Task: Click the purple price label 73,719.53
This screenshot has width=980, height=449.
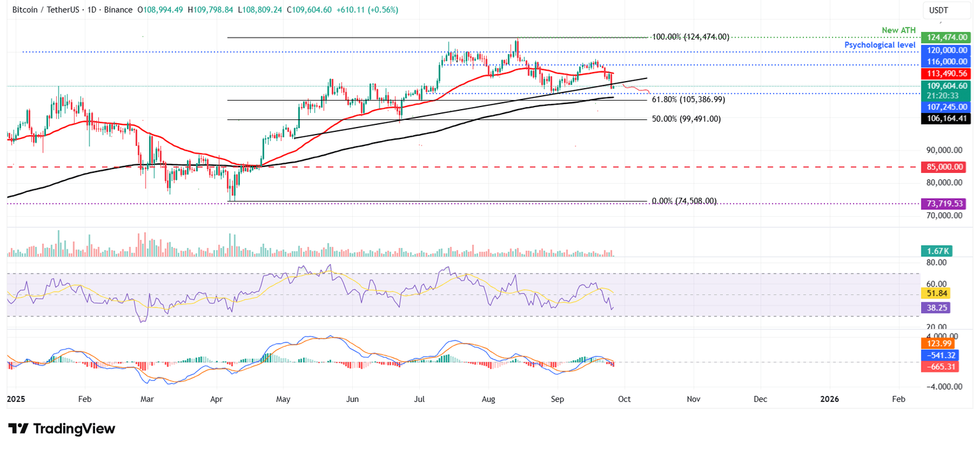Action: (x=946, y=203)
